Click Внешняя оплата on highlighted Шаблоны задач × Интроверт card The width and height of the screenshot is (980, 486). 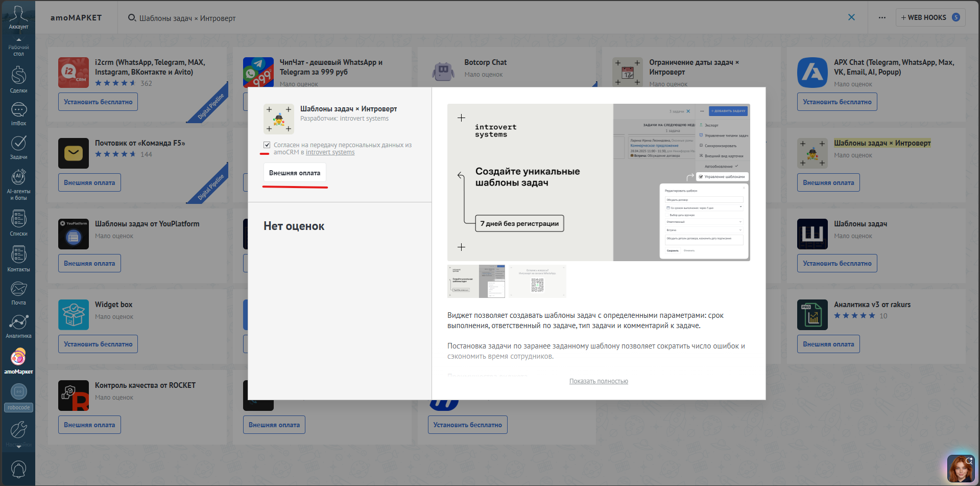click(x=828, y=182)
